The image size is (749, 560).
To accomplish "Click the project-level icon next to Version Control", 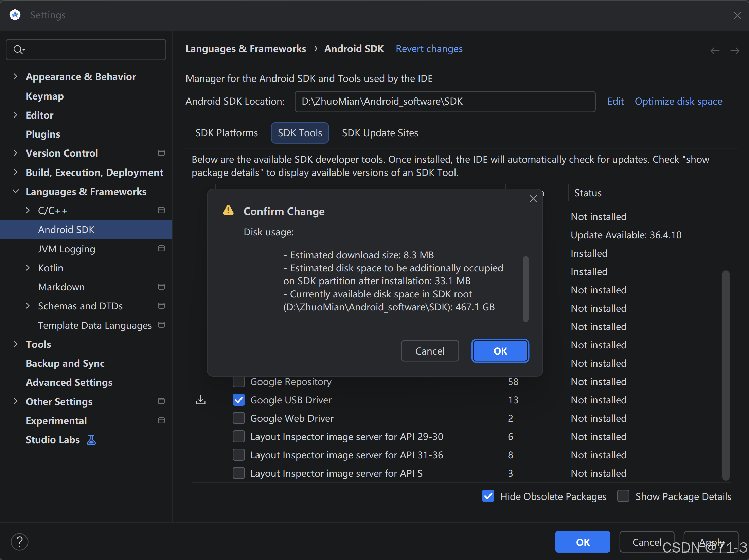I will point(161,153).
